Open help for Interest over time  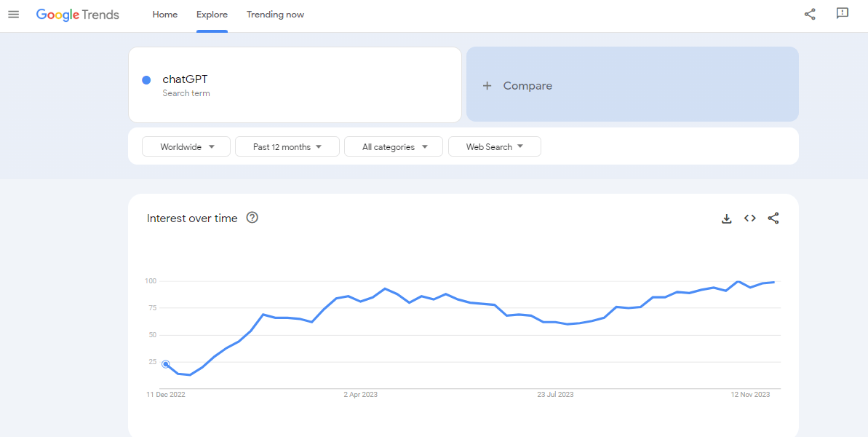click(252, 218)
